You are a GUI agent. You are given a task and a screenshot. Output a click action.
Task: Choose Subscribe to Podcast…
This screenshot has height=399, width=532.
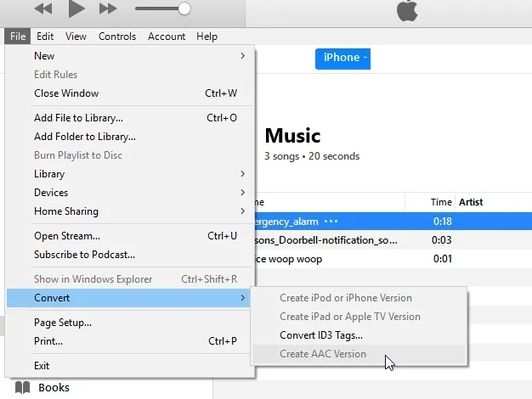coord(130,255)
